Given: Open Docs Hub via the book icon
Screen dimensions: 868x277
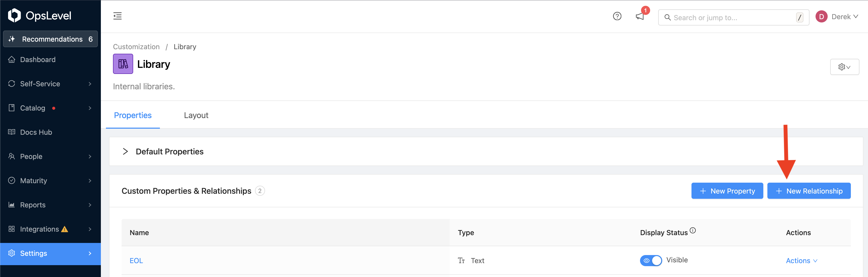Looking at the screenshot, I should click(x=12, y=132).
